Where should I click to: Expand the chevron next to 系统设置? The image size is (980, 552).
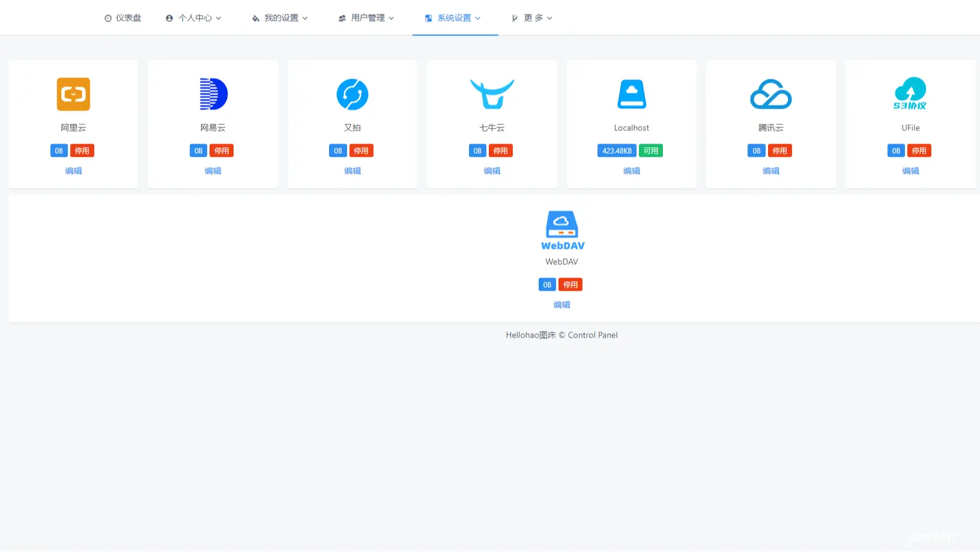point(478,19)
